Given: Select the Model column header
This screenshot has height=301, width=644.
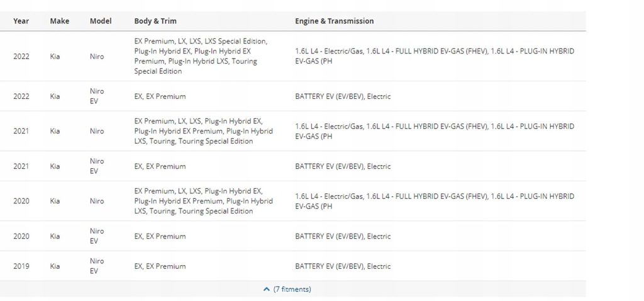Looking at the screenshot, I should tap(101, 21).
